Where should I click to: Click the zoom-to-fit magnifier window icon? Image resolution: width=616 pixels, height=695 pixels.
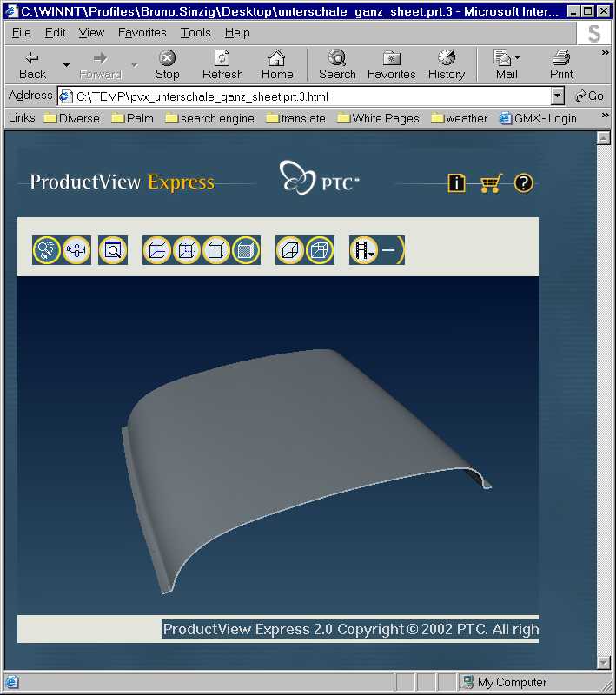tap(113, 250)
